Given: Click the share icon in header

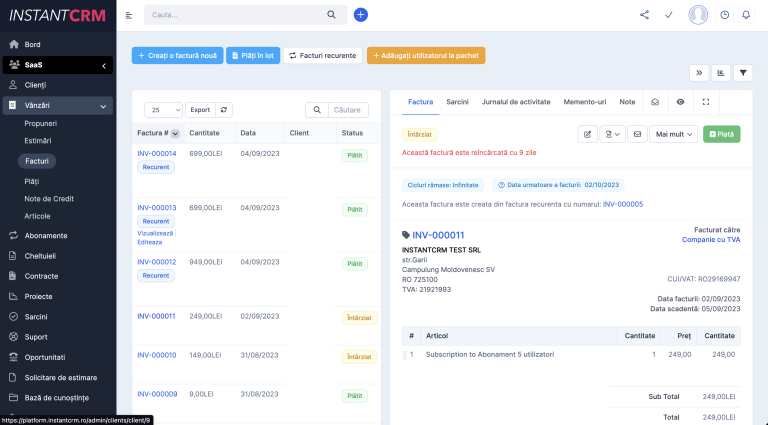Looking at the screenshot, I should 644,15.
